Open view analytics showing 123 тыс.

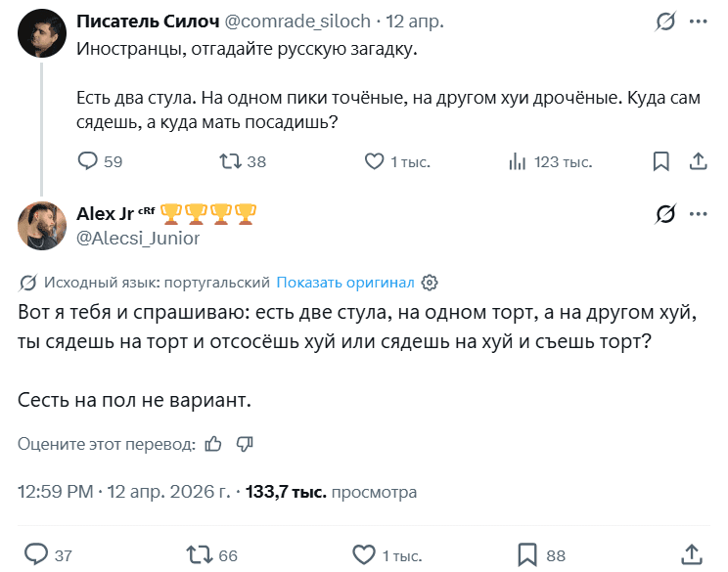tap(518, 161)
